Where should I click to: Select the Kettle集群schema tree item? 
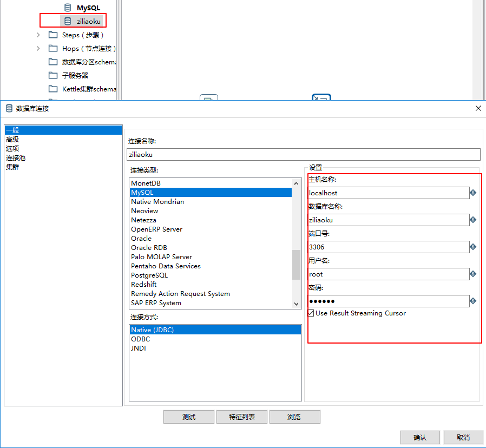coord(89,89)
